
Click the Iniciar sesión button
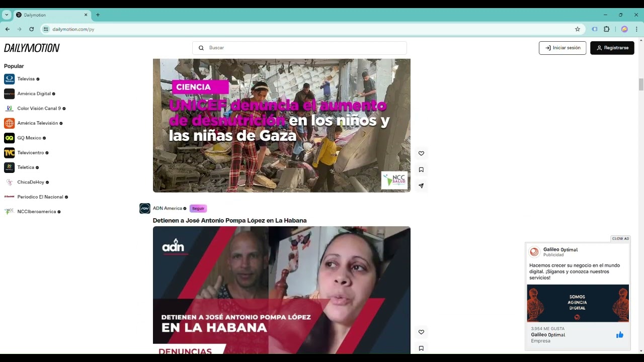coord(562,48)
